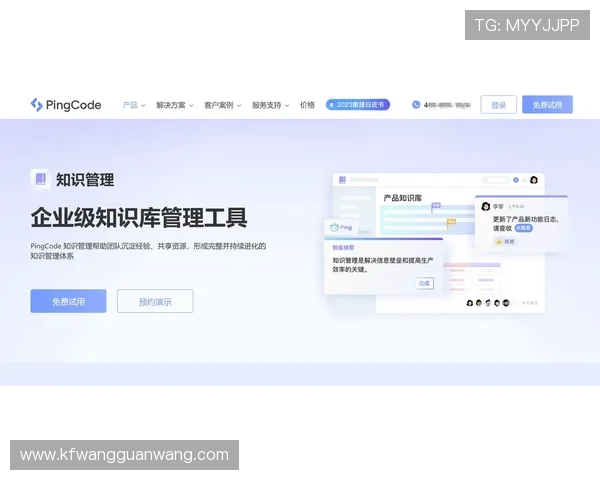
Task: Click the 企业级知识库管理工具 headline
Action: (x=139, y=217)
